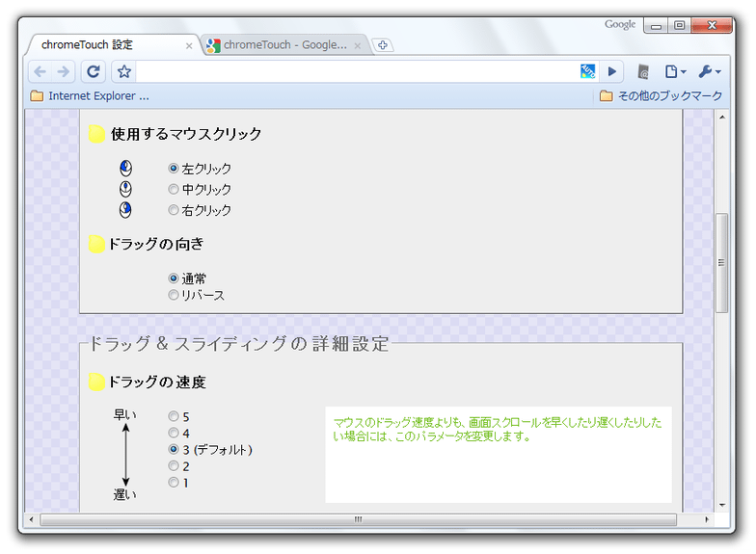Click the vertical scrollbar thumb
The width and height of the screenshot is (756, 554).
[x=721, y=263]
